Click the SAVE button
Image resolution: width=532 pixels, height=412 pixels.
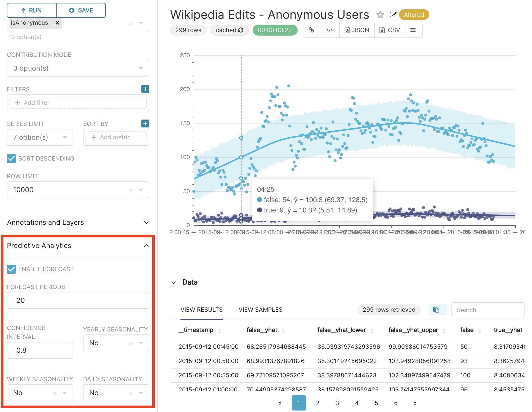tap(81, 10)
